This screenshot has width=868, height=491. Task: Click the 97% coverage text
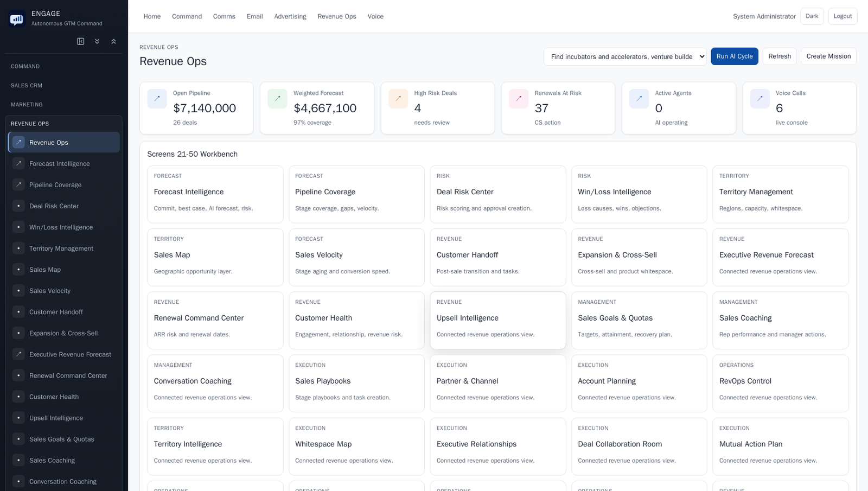tap(312, 123)
